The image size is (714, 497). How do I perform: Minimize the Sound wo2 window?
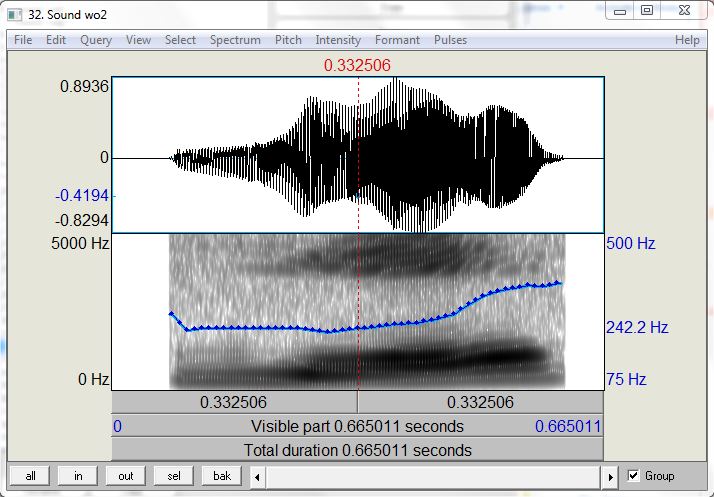(620, 10)
